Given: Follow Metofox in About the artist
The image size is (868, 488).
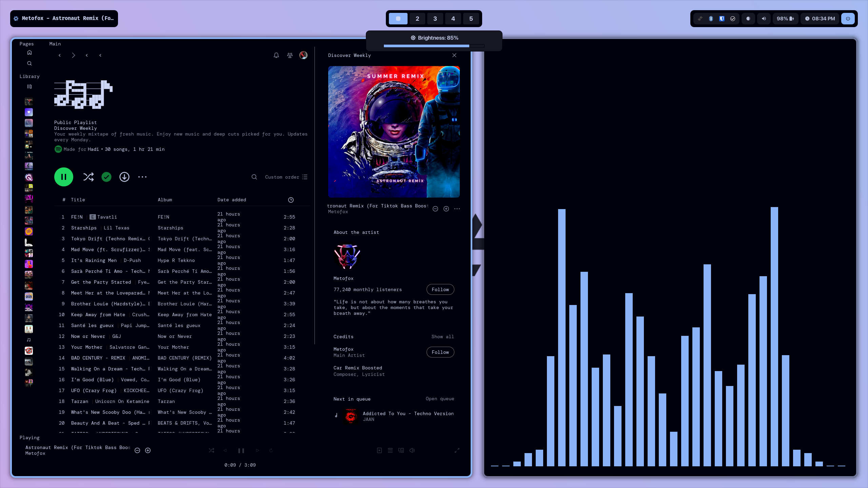Looking at the screenshot, I should pyautogui.click(x=440, y=289).
